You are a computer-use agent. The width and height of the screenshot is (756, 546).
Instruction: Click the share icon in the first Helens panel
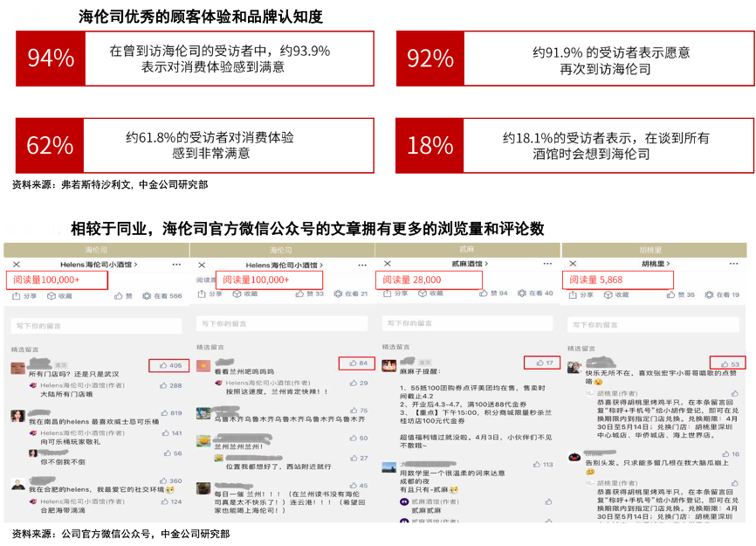[x=17, y=295]
